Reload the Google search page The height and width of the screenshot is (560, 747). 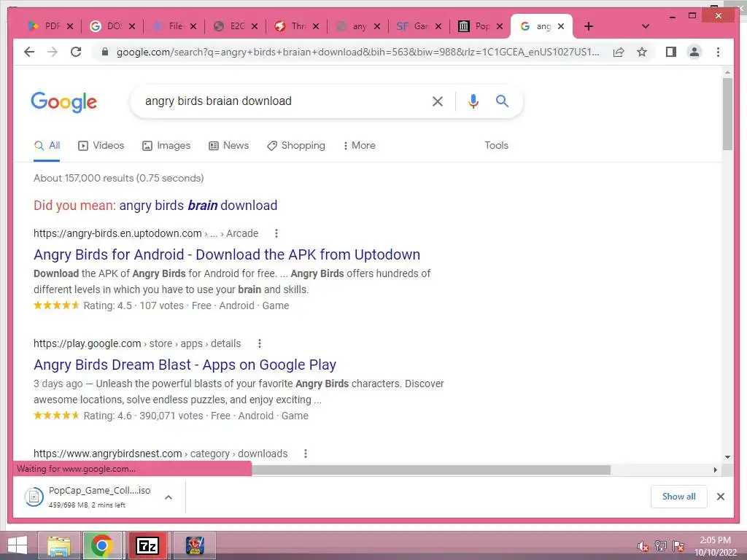[x=76, y=52]
